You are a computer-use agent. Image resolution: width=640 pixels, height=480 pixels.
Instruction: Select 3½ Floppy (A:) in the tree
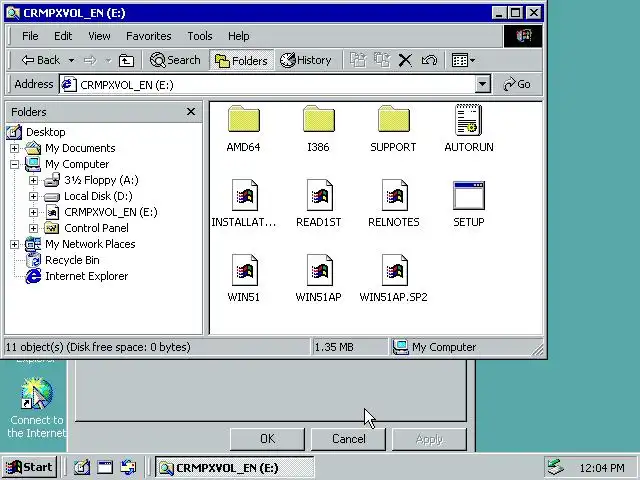101,180
